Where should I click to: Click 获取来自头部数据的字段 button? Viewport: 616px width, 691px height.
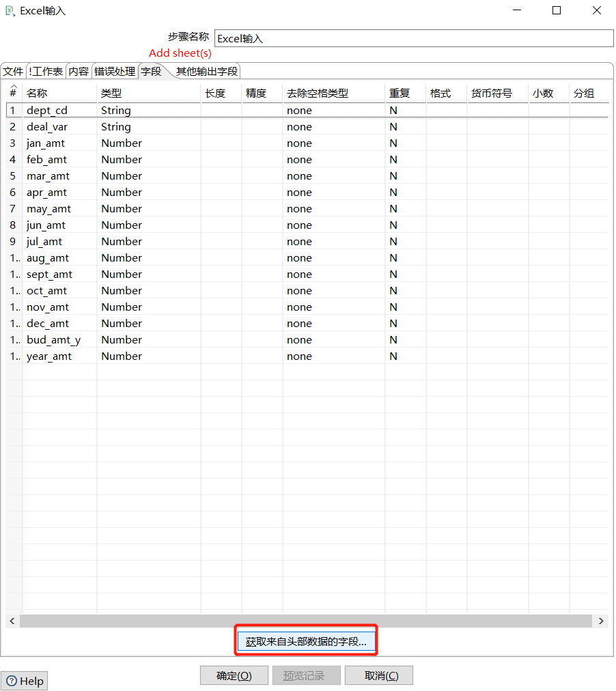pyautogui.click(x=306, y=640)
